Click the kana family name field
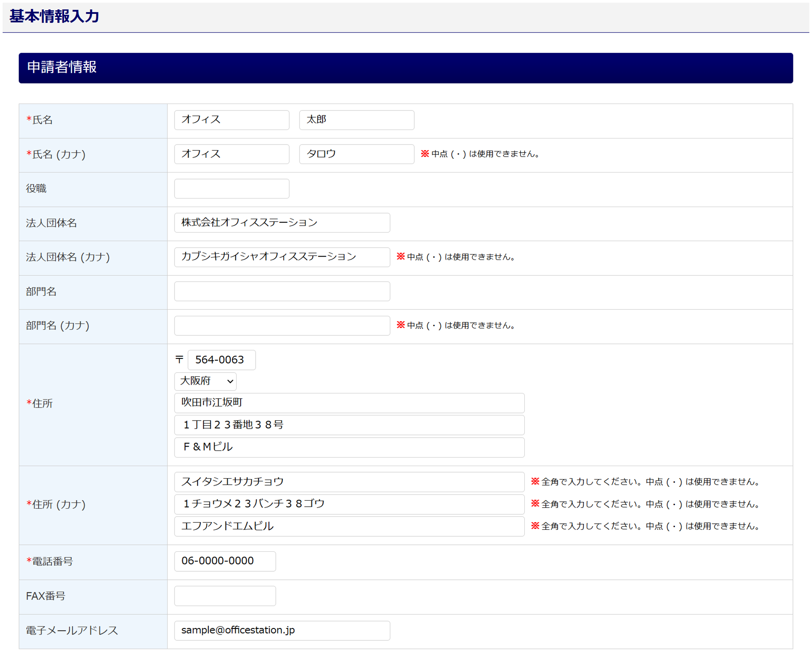The image size is (812, 663). (231, 154)
